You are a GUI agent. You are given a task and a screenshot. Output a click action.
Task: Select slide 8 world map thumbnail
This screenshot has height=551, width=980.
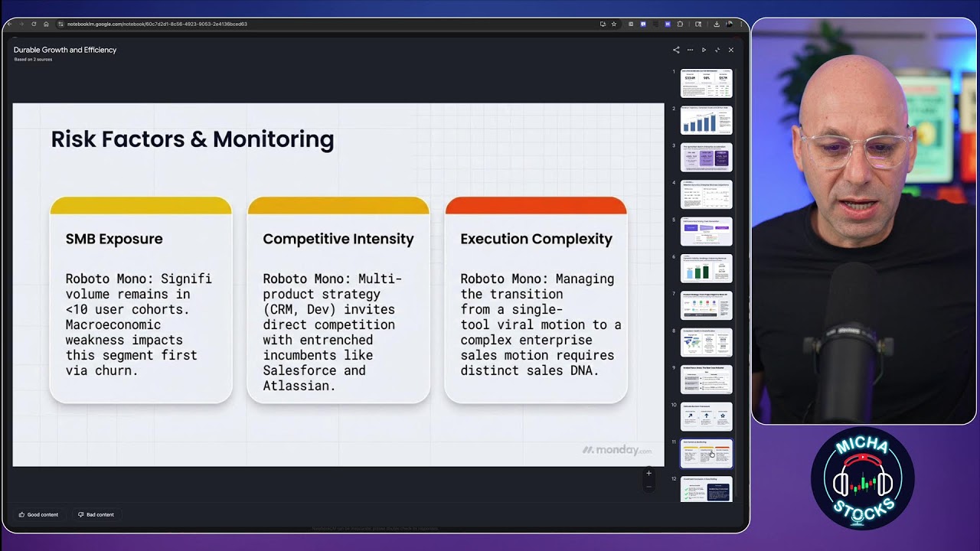707,342
